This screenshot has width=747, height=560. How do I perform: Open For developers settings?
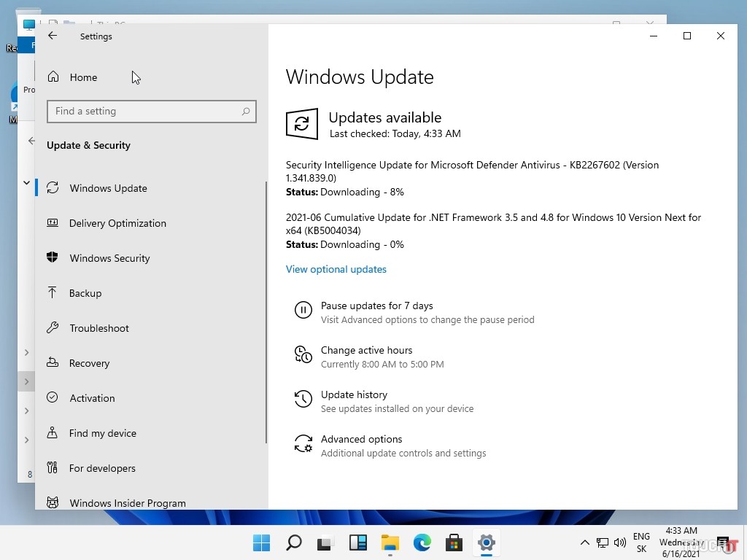tap(102, 468)
